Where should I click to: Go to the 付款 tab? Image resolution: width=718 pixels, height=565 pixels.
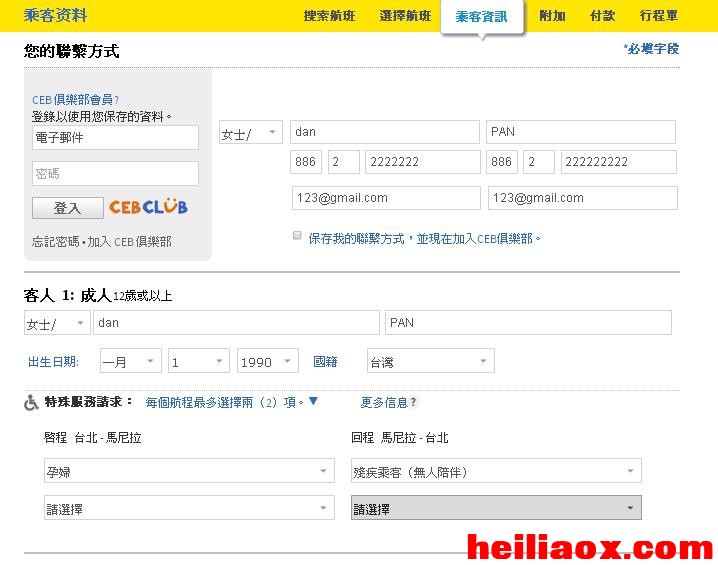click(603, 16)
